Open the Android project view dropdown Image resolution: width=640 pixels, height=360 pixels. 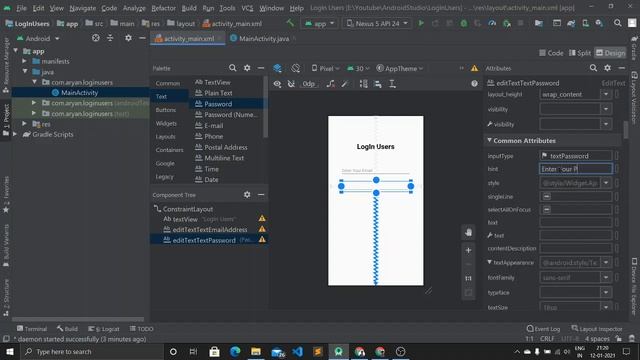coord(38,38)
